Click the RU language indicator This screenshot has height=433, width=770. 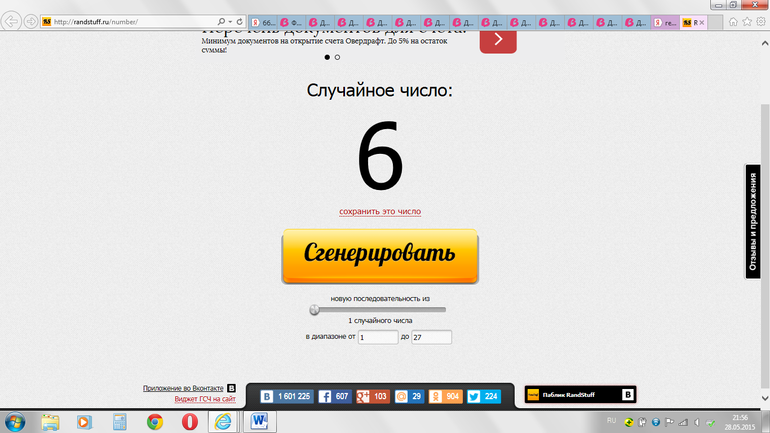611,421
